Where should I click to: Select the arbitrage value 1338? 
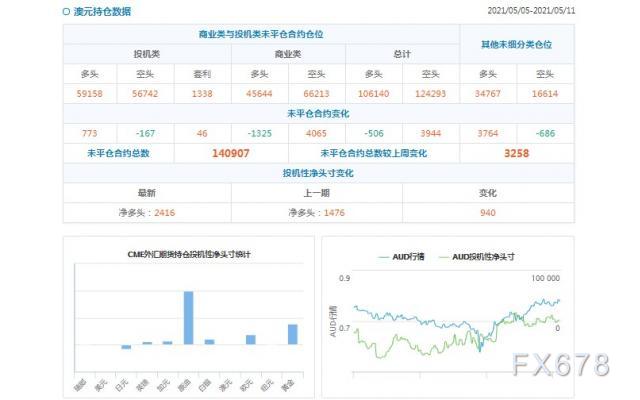[202, 93]
